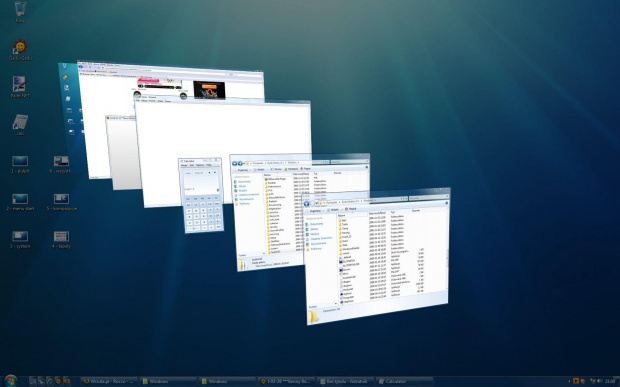Sort by Nazwa column in front Explorer
The height and width of the screenshot is (387, 620).
[x=352, y=215]
